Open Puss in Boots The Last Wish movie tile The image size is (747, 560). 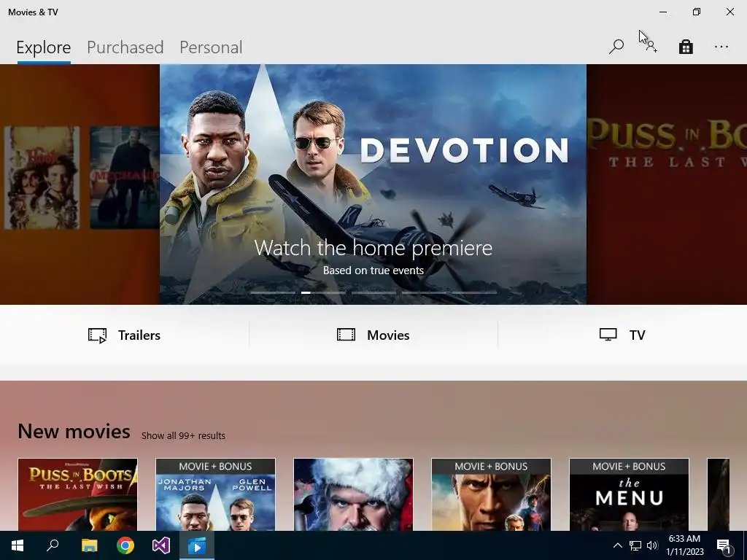(77, 494)
